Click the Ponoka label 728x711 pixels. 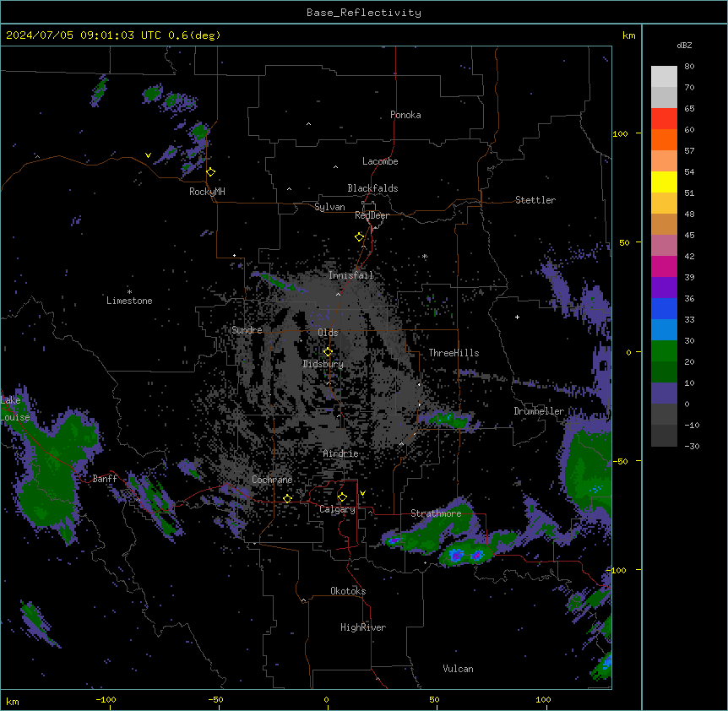405,115
